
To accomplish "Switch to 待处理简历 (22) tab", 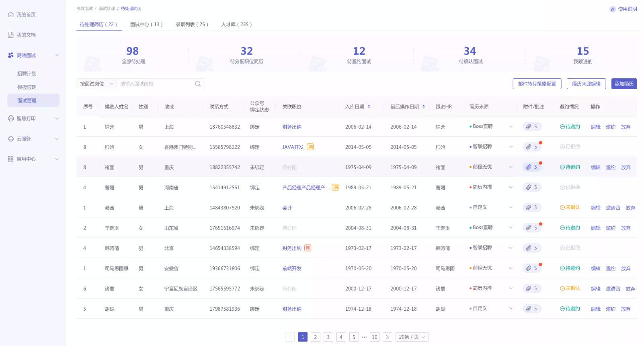I will tap(98, 25).
